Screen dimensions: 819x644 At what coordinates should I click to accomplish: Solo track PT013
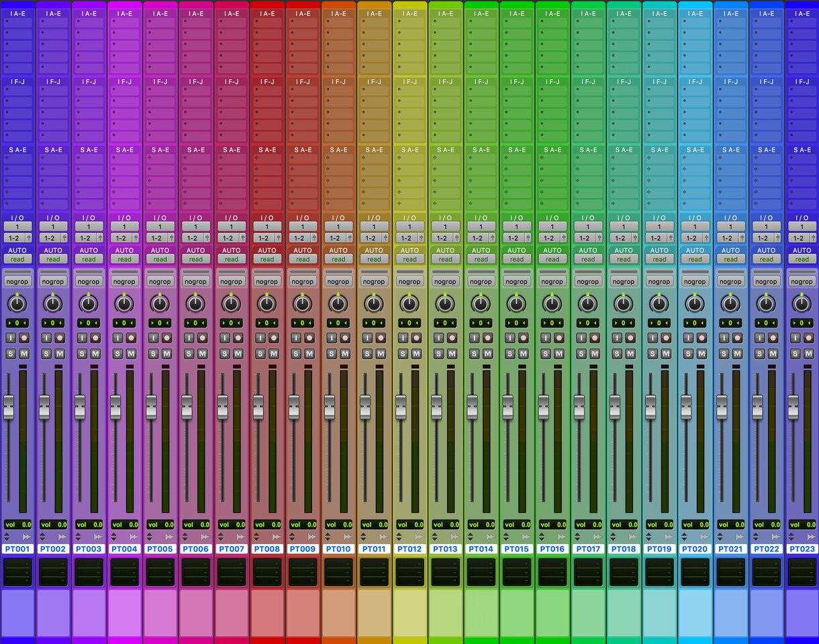[438, 354]
